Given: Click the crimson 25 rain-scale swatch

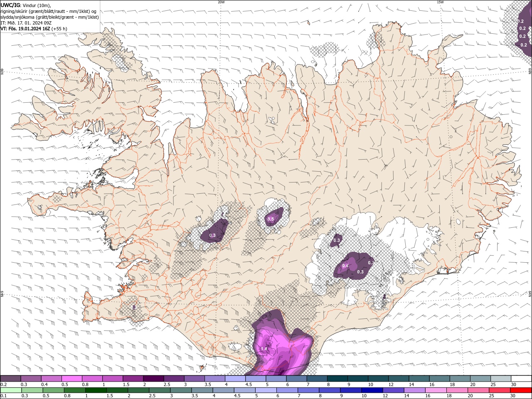Looking at the screenshot, I should coord(499,390).
